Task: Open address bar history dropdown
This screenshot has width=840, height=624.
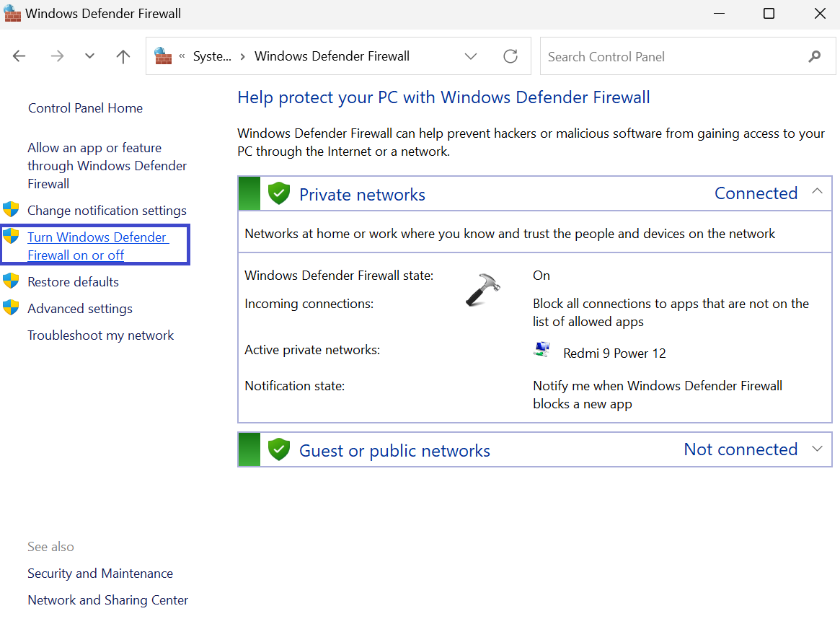Action: pos(471,56)
